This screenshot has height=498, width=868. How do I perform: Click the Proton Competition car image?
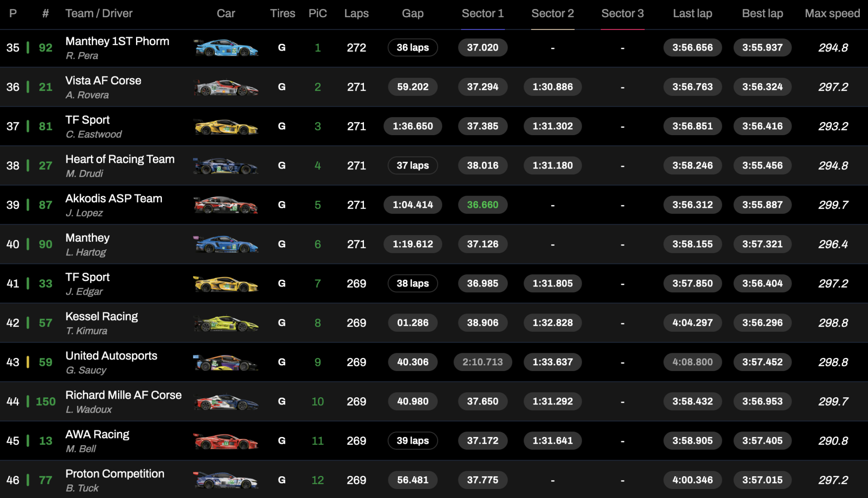click(226, 480)
